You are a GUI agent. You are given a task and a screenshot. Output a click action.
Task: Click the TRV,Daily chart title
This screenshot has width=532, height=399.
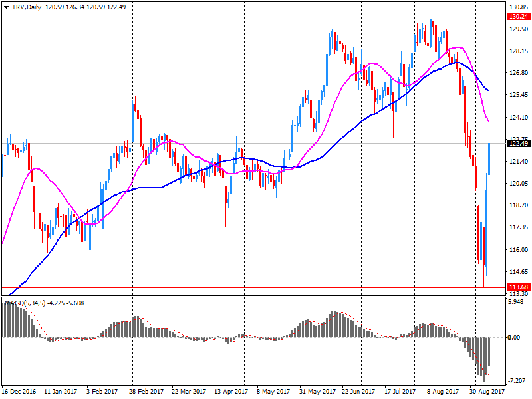click(x=26, y=7)
